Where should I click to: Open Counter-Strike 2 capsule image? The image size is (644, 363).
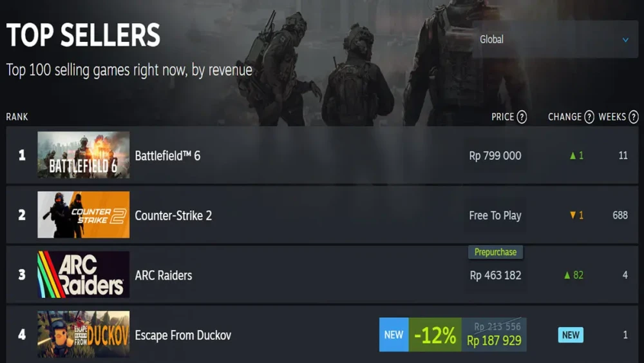pyautogui.click(x=83, y=215)
